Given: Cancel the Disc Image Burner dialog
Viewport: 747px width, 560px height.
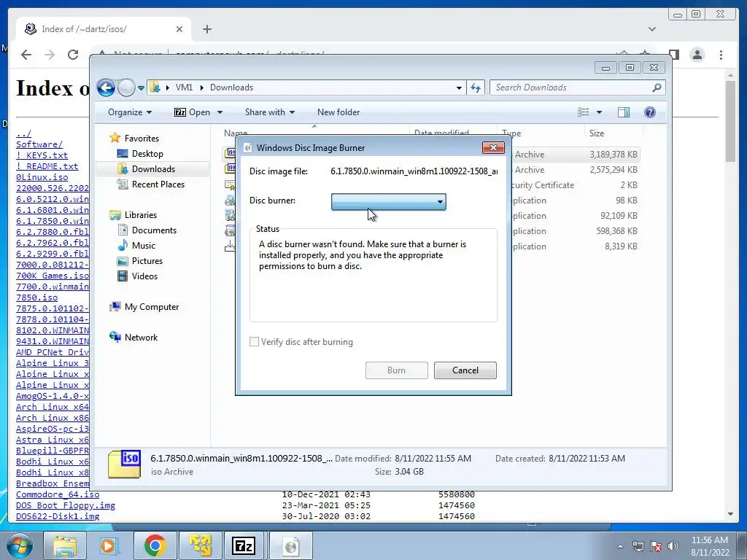Looking at the screenshot, I should click(465, 370).
